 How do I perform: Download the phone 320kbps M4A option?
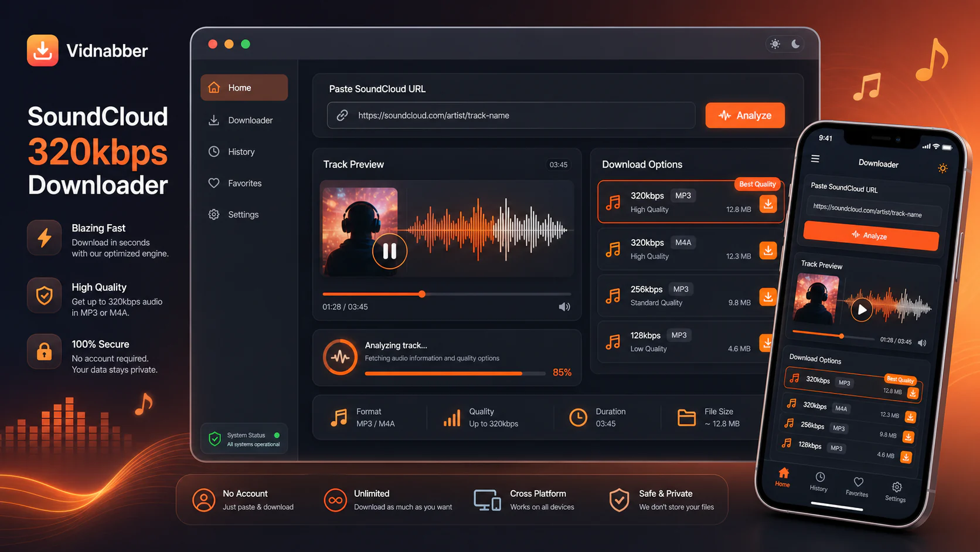click(x=910, y=417)
